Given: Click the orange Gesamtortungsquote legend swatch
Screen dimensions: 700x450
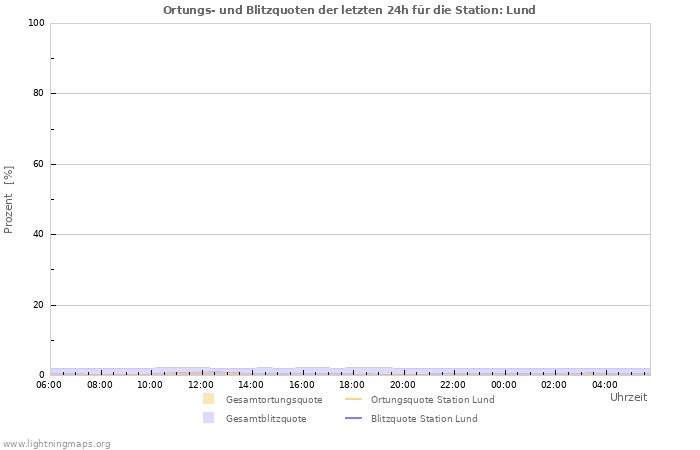Looking at the screenshot, I should click(208, 399).
